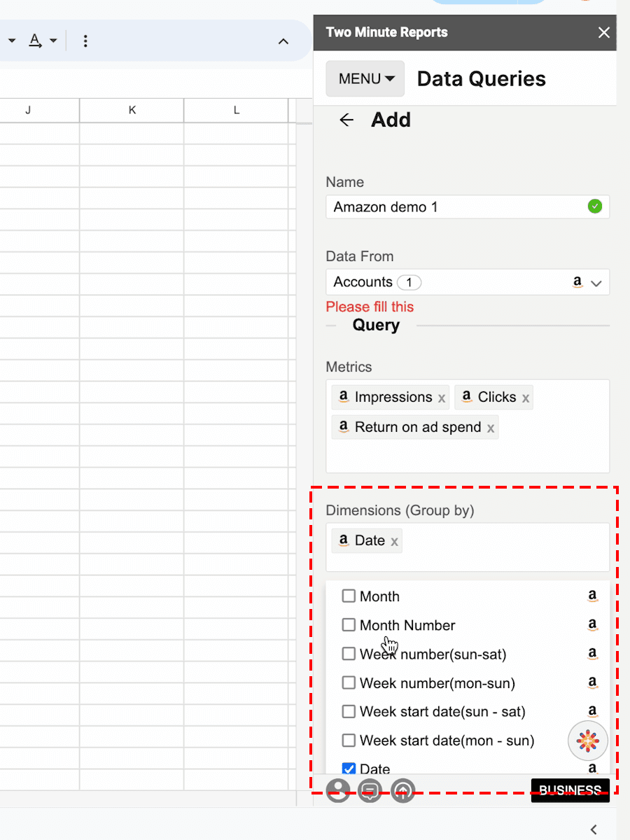
Task: Expand the Accounts data source dropdown
Action: coord(596,283)
